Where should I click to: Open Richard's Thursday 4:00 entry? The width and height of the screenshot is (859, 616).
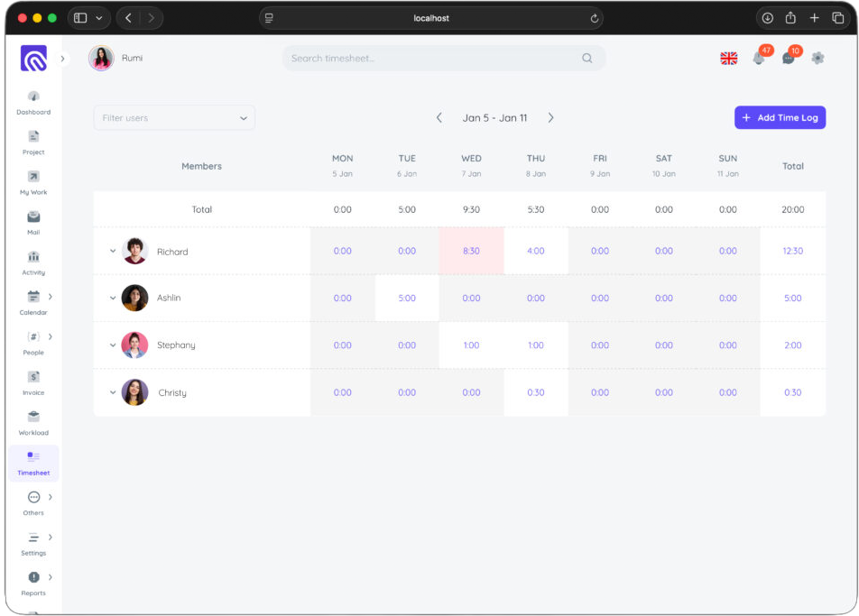[536, 251]
